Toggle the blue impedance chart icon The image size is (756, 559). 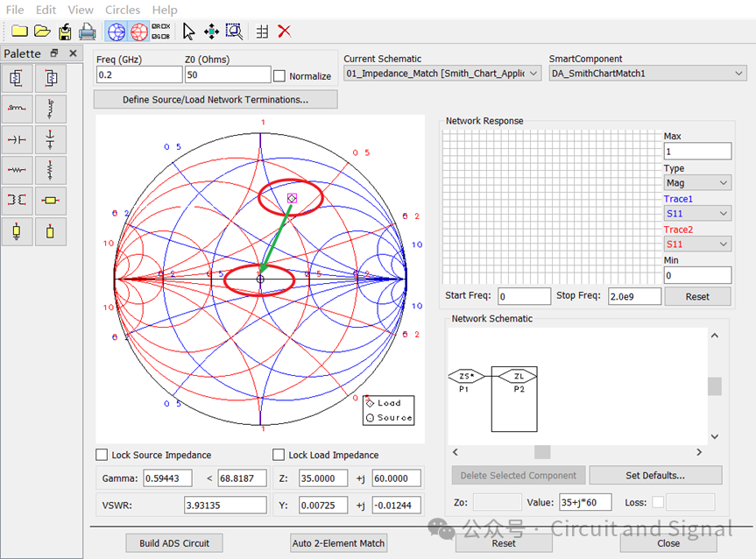pos(117,32)
